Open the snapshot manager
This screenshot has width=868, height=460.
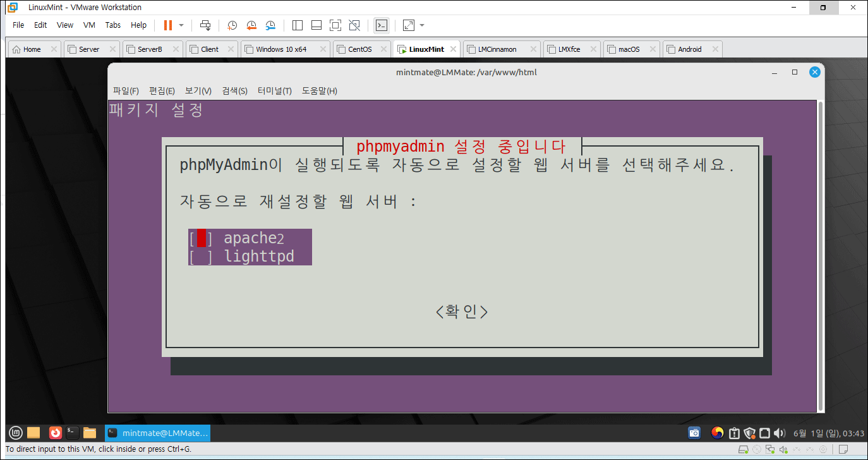[270, 25]
